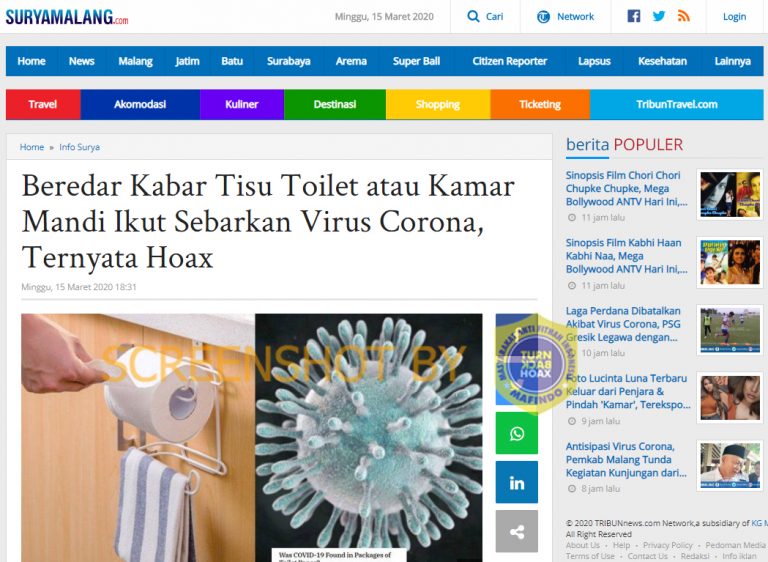Image resolution: width=768 pixels, height=562 pixels.
Task: Share article on LinkedIn icon
Action: click(x=517, y=482)
